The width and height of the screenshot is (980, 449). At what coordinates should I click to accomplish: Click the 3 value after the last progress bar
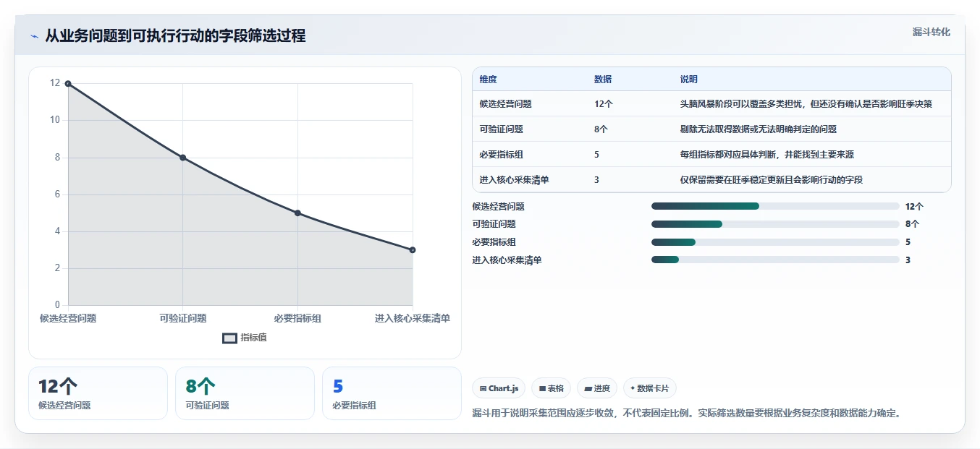(908, 260)
